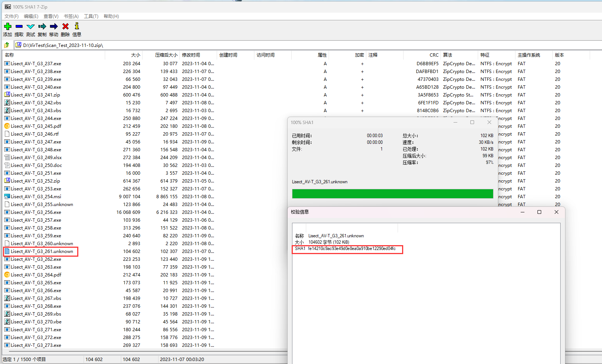
Task: Select the Lisect_AV-T_G3_254.msi file icon
Action: pos(7,196)
